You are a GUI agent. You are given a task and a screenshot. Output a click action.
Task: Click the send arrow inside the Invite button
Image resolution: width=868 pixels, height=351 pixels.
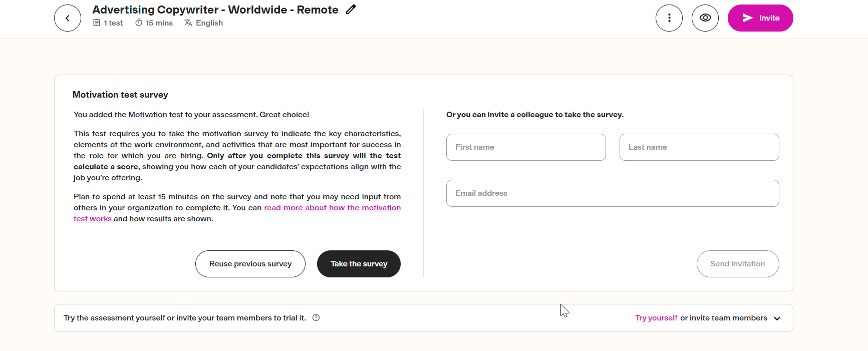(747, 18)
